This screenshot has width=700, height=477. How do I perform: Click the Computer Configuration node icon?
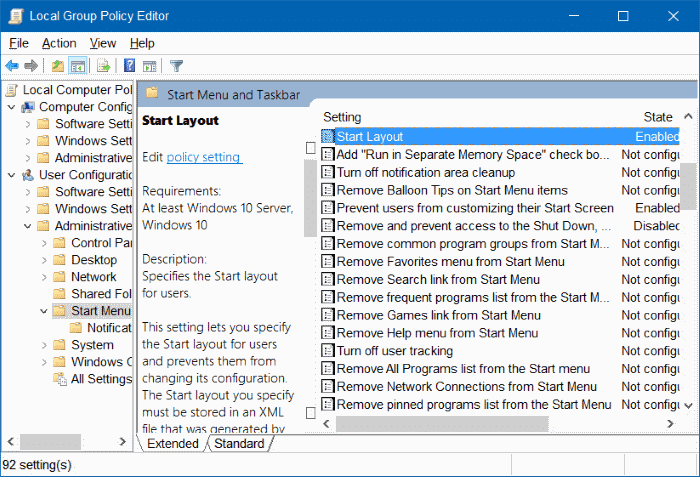pos(28,107)
